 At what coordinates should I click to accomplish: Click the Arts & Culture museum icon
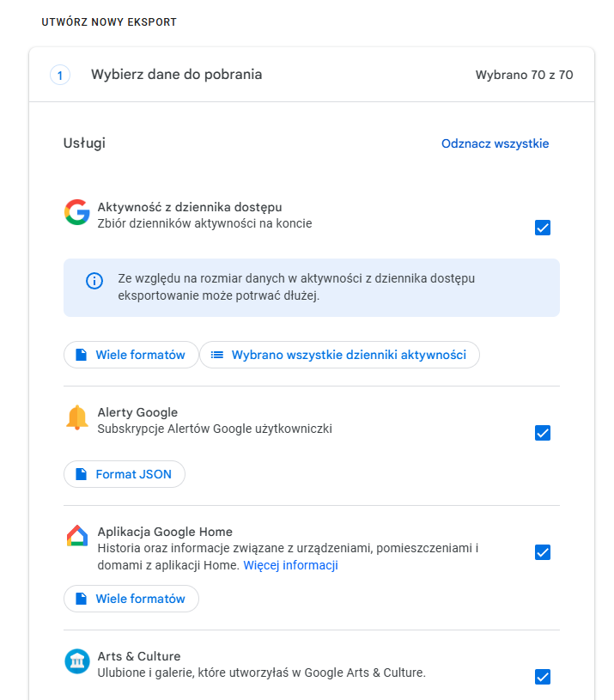pos(77,661)
